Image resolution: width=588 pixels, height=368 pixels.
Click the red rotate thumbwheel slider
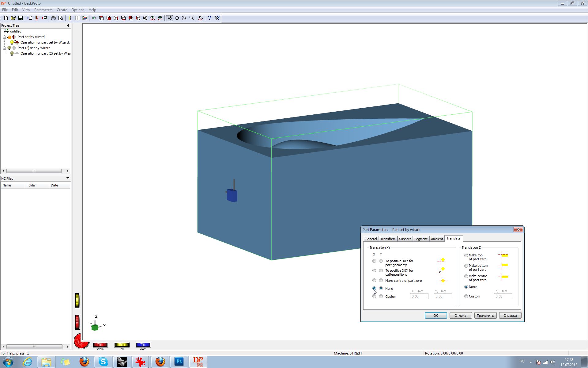pos(100,345)
